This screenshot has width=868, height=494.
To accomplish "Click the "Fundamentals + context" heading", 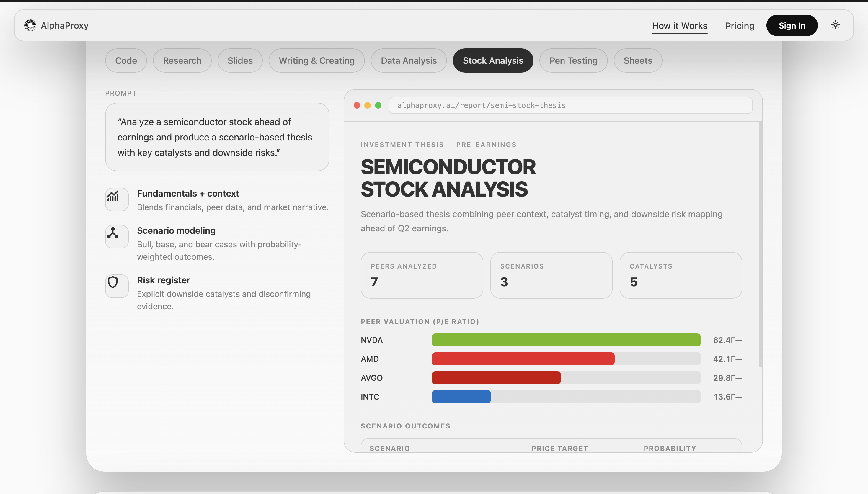I will pos(188,193).
